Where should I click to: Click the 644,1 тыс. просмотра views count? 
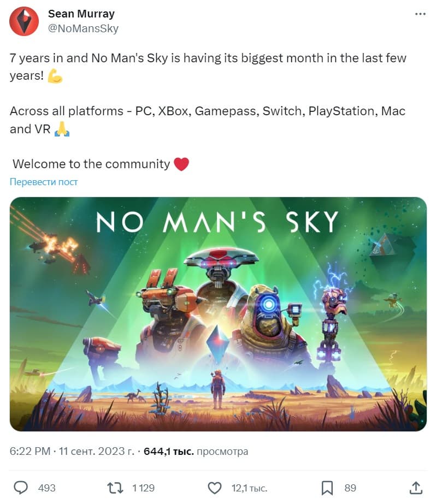tap(196, 451)
